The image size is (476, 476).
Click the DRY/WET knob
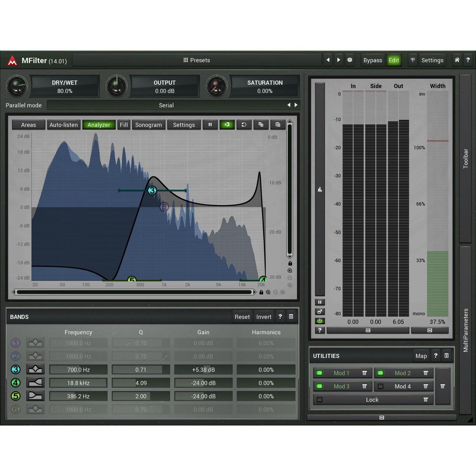tap(17, 86)
